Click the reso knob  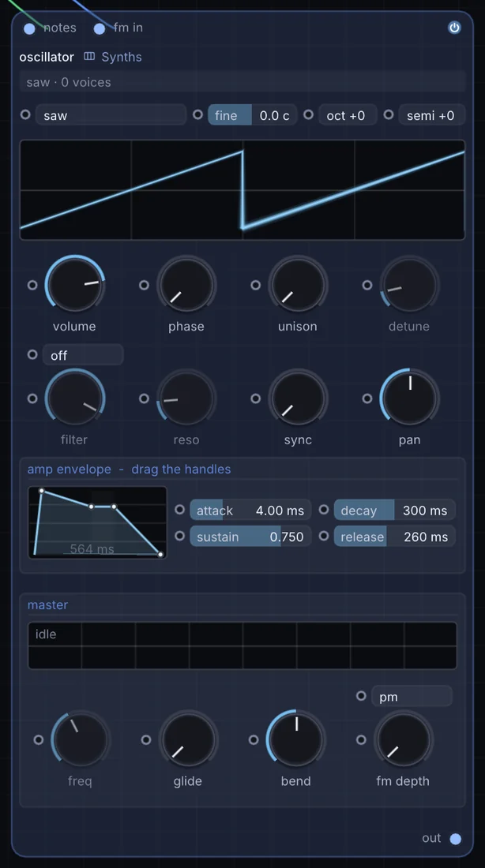[x=186, y=398]
